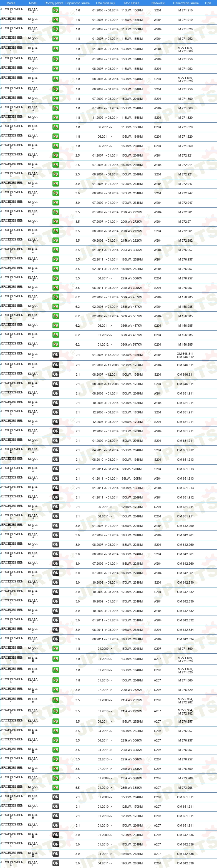
Task: Select the ON icon in the 08.2008 -> 01.2014 row
Action: (x=55, y=393)
